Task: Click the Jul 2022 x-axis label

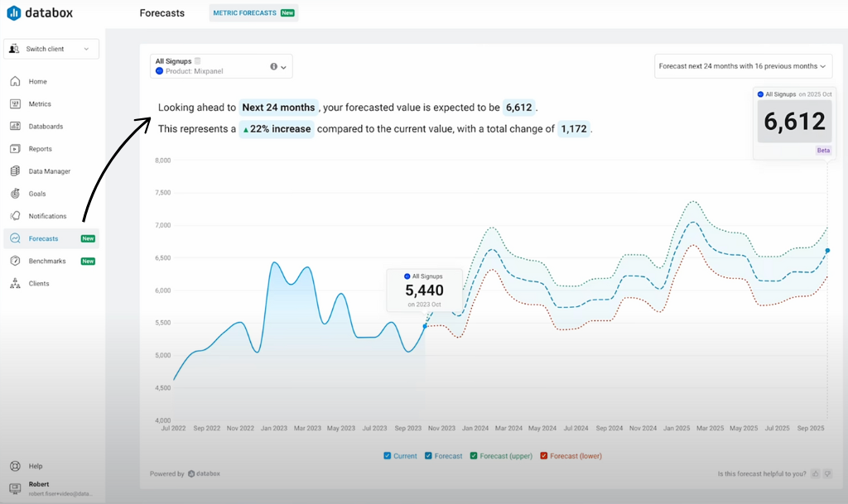Action: point(173,428)
